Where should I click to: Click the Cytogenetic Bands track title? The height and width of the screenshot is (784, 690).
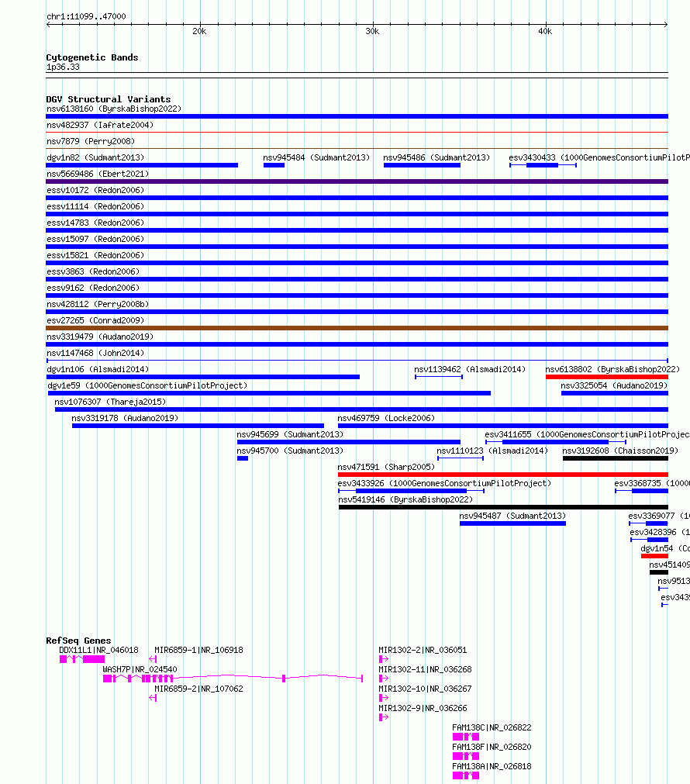click(92, 57)
